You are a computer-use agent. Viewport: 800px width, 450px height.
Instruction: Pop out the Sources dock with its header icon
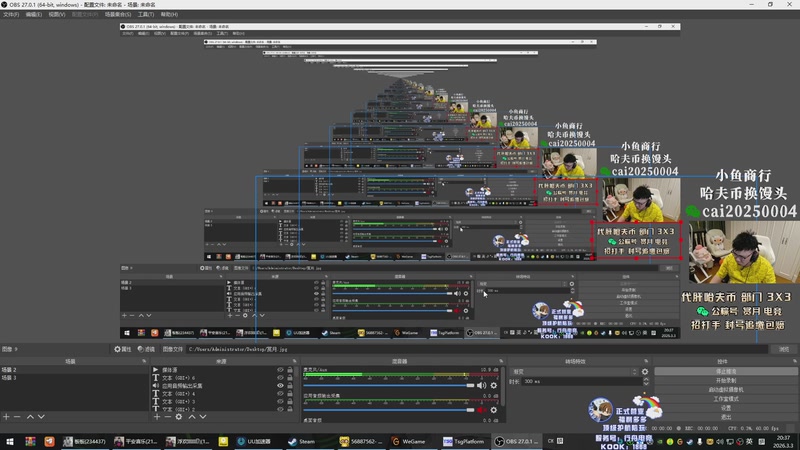[x=294, y=361]
